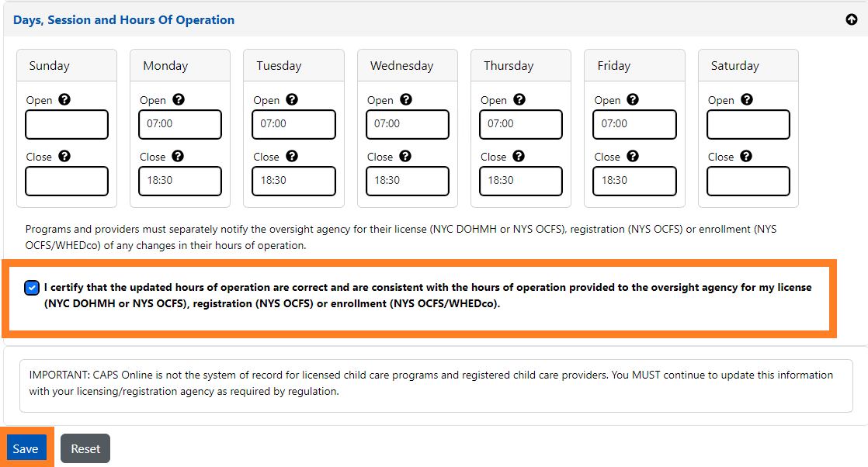This screenshot has width=868, height=467.
Task: Open help tooltip for Saturday Open
Action: (746, 100)
